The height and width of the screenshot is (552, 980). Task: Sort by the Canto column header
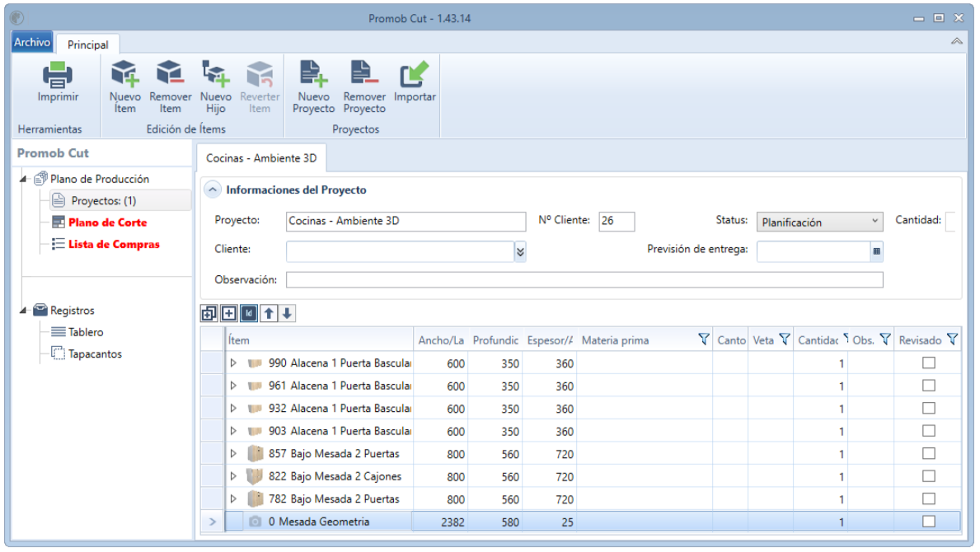[x=730, y=339]
